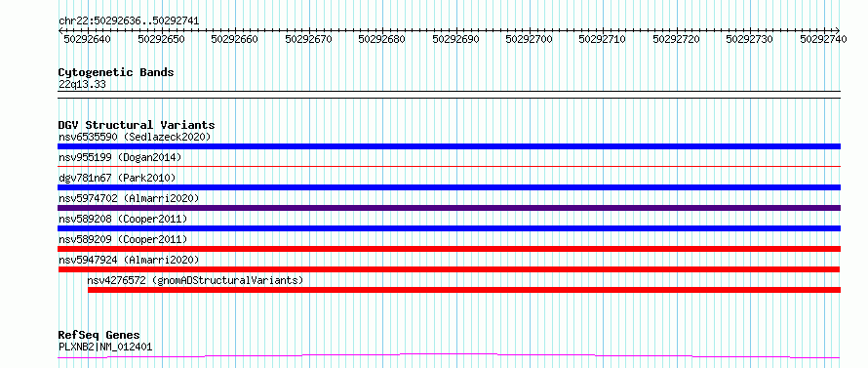The width and height of the screenshot is (868, 368).
Task: Click ruler position 50292680
Action: 382,39
